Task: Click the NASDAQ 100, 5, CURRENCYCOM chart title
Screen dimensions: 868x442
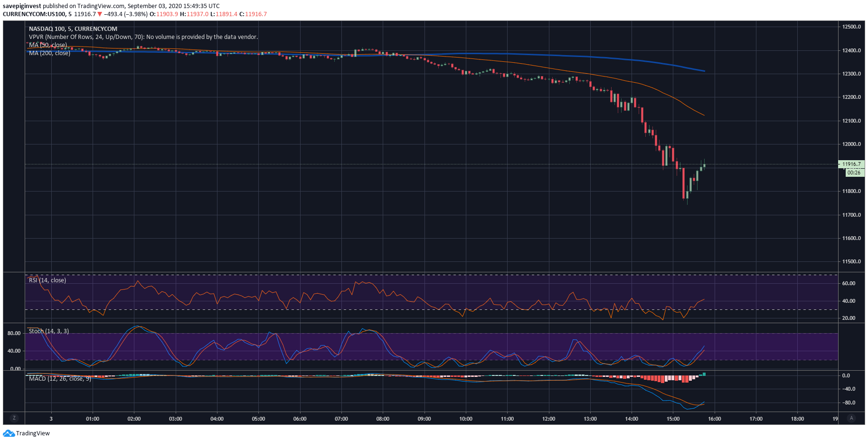Action: (x=73, y=29)
